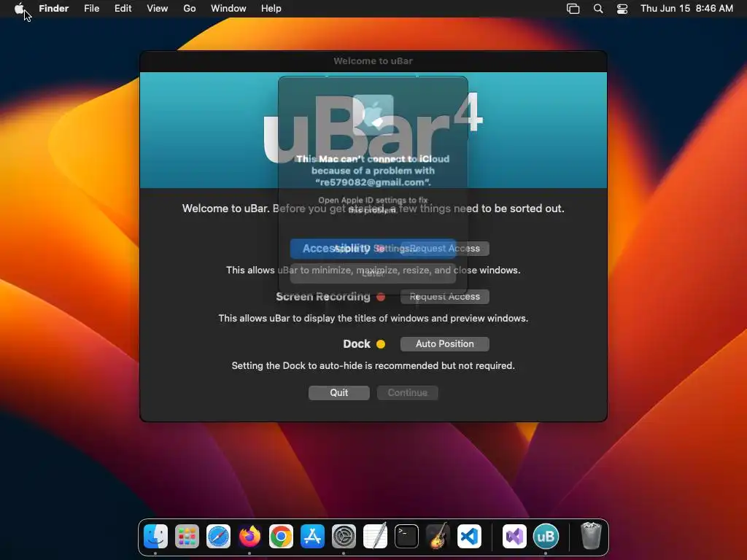Viewport: 747px width, 560px height.
Task: Click the dimmed Continue button
Action: tap(407, 393)
